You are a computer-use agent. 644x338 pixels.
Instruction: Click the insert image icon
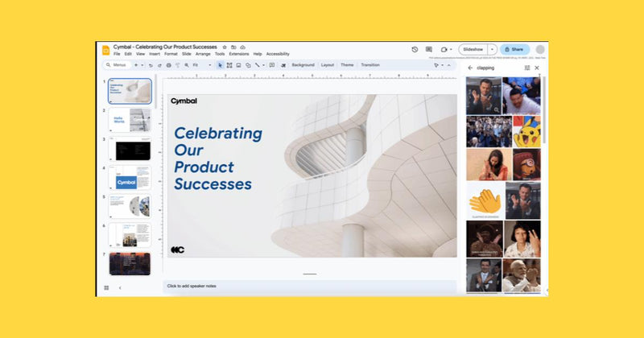pos(238,65)
